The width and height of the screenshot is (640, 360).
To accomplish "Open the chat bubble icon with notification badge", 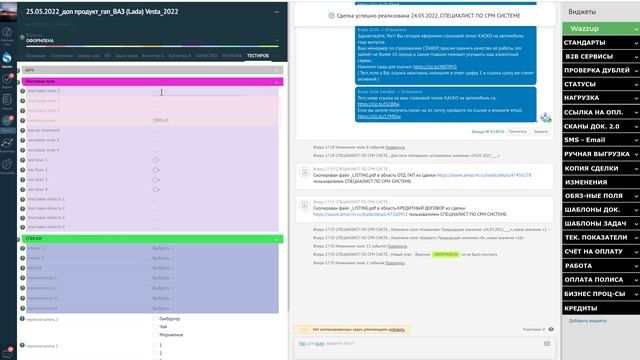I will [x=7, y=352].
